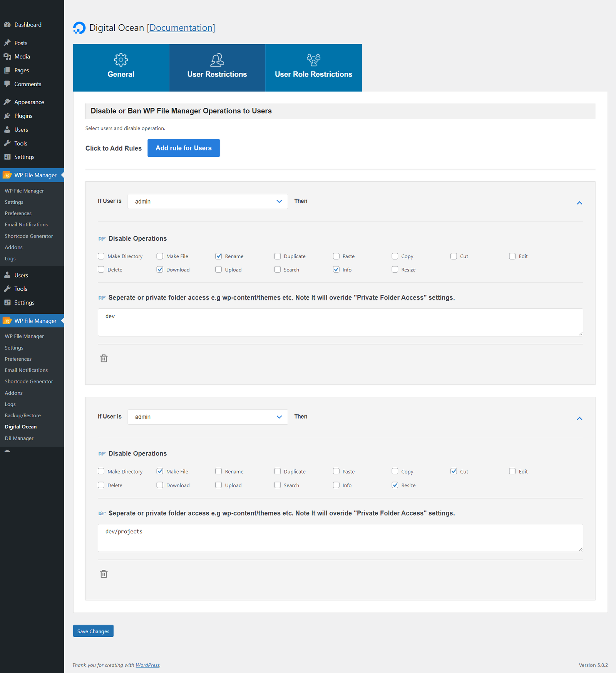The image size is (616, 673).
Task: Check Copy in the first rule
Action: (x=395, y=256)
